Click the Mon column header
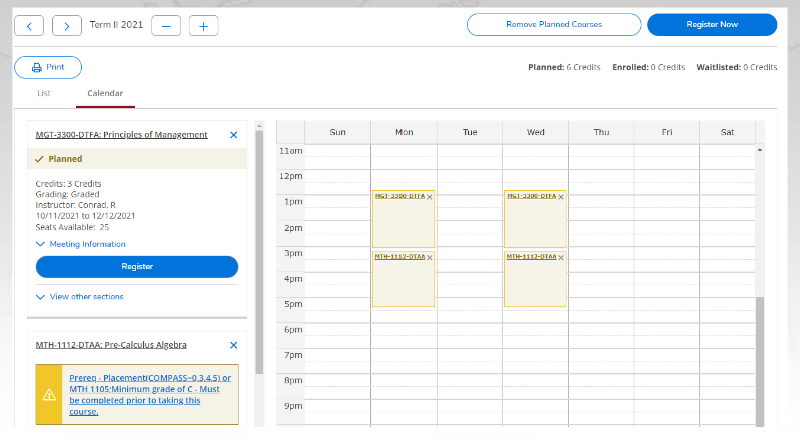800x444 pixels. coord(404,132)
